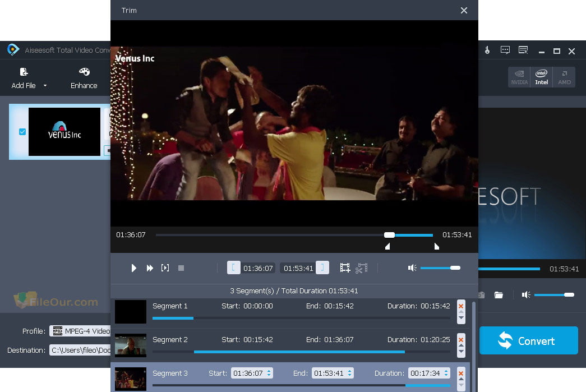Click Segment 1 End value 00:15:42
This screenshot has height=392, width=586.
[x=339, y=306]
